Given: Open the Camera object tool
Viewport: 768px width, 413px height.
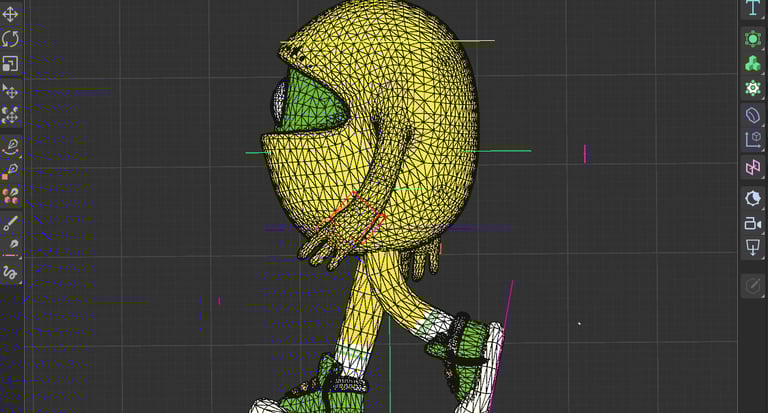Looking at the screenshot, I should point(753,223).
